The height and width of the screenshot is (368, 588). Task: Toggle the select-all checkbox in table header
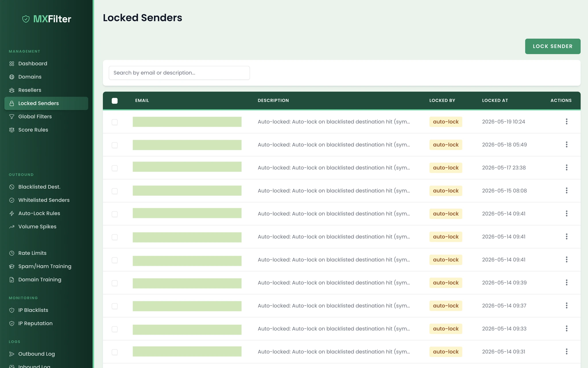[x=115, y=101]
